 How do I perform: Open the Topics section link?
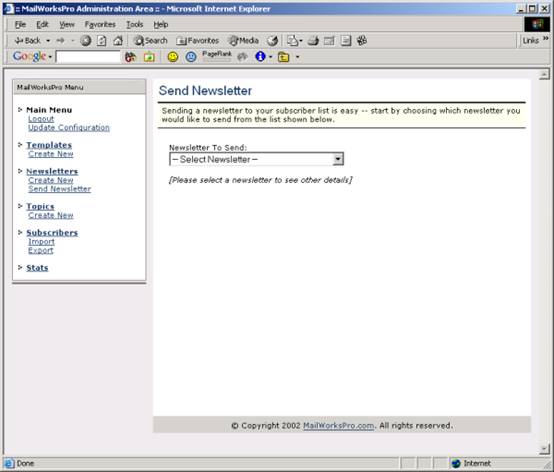click(40, 206)
